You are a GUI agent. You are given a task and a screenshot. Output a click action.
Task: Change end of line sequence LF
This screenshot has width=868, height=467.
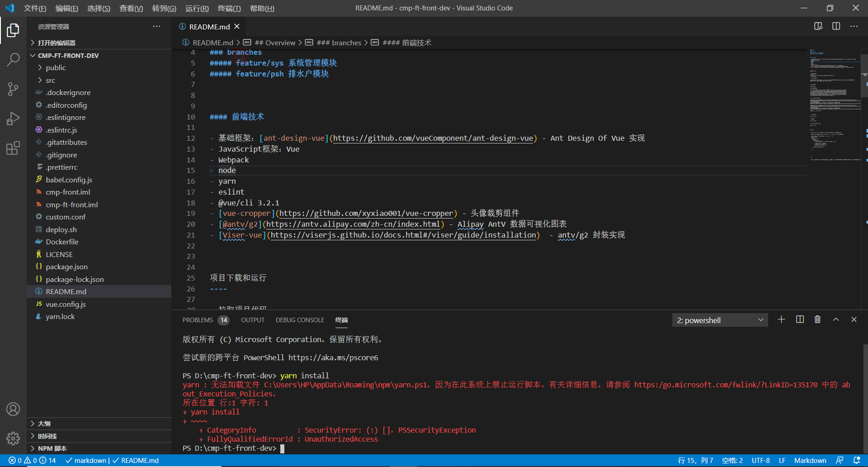(x=782, y=461)
